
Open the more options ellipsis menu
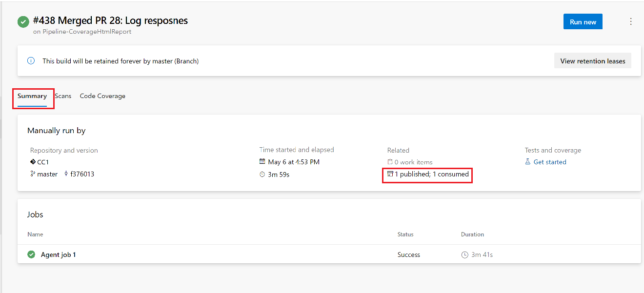(631, 21)
